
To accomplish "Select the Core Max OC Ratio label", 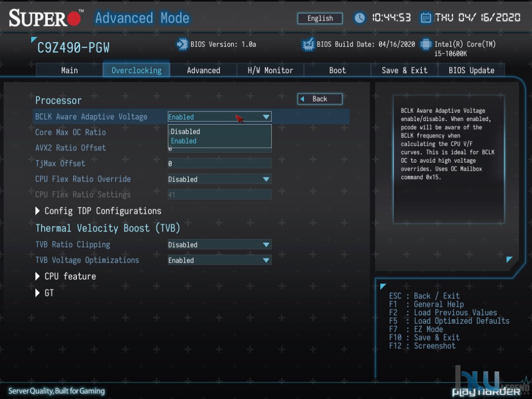I will (71, 132).
